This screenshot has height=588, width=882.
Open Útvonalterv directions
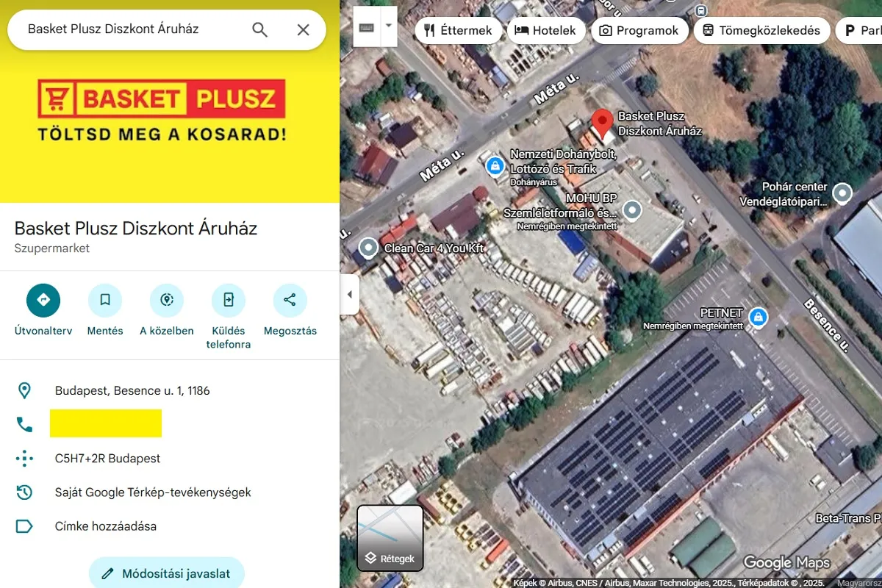43,300
